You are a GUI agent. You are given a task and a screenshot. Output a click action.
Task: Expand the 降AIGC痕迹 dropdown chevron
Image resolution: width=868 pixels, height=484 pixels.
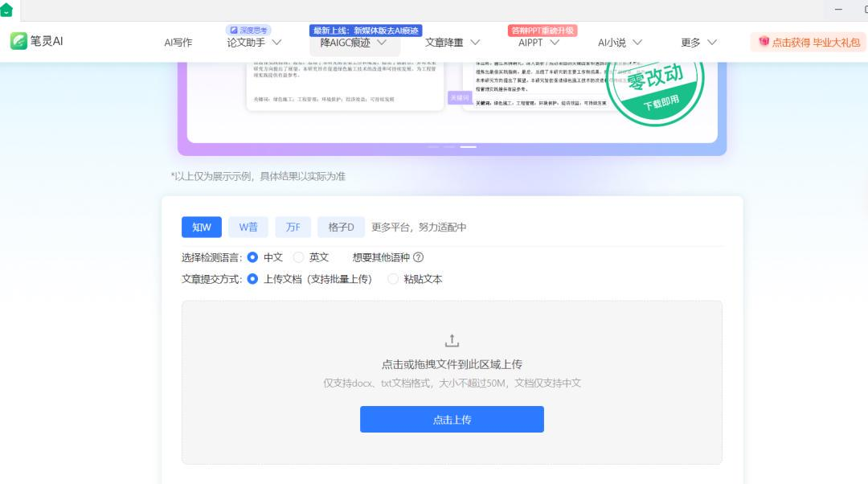382,43
